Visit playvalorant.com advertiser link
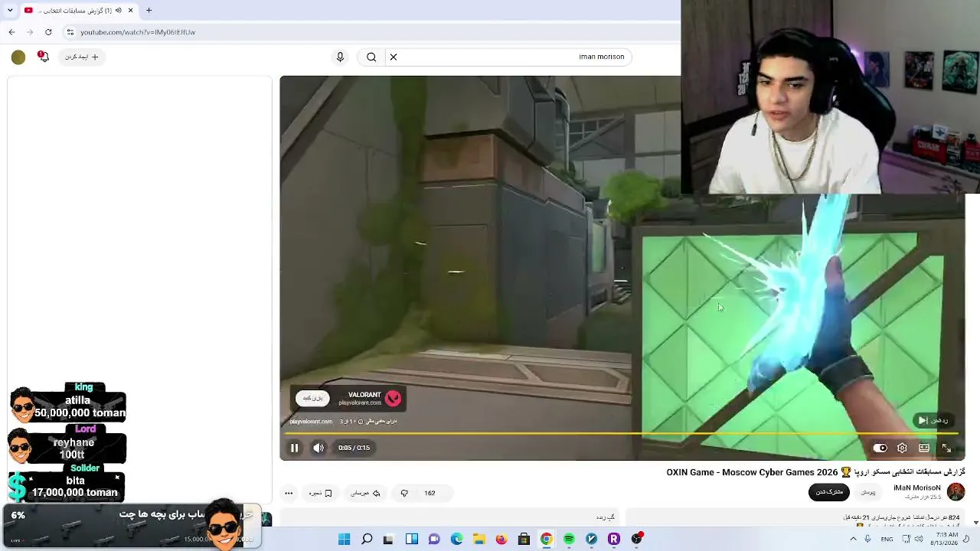 (x=311, y=422)
